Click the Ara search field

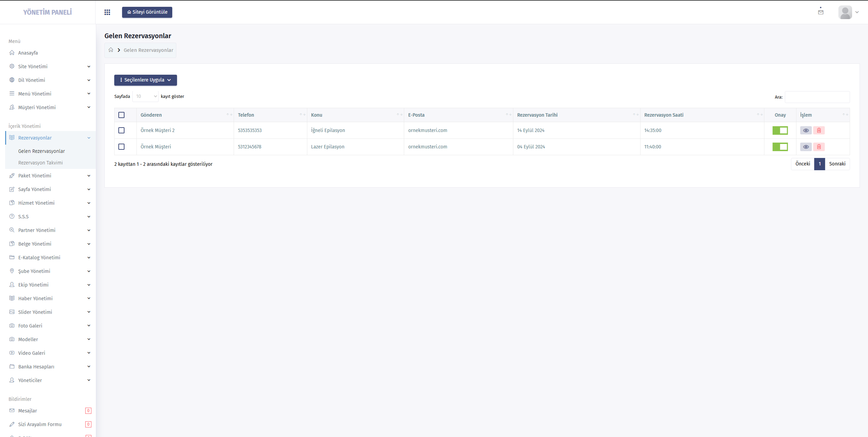(817, 97)
